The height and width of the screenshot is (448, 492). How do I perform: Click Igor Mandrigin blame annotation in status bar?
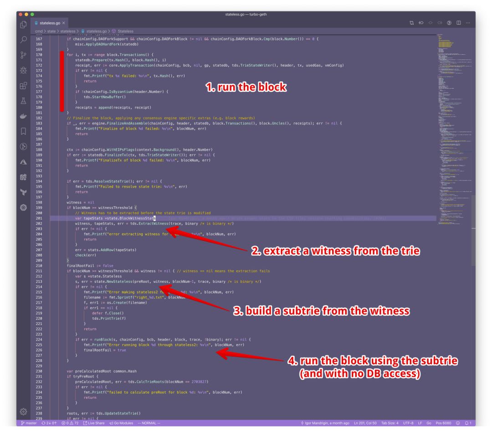(325, 423)
